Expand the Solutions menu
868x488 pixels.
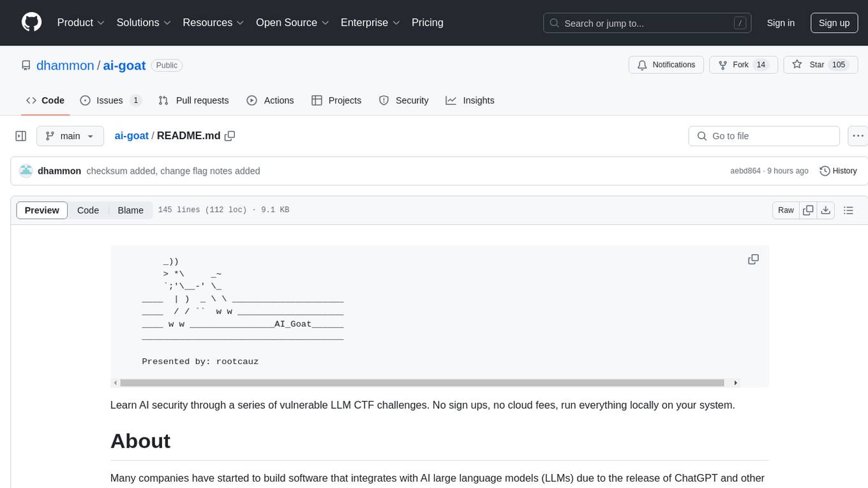144,22
